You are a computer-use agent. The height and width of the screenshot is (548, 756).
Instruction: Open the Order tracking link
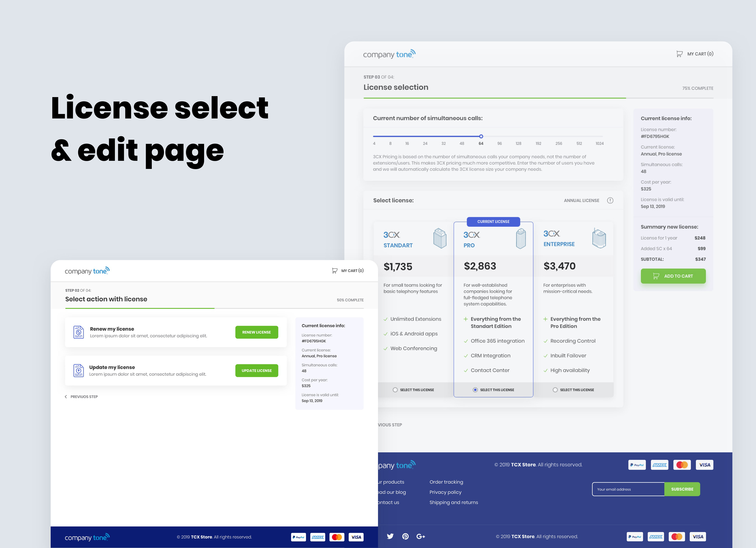coord(446,482)
